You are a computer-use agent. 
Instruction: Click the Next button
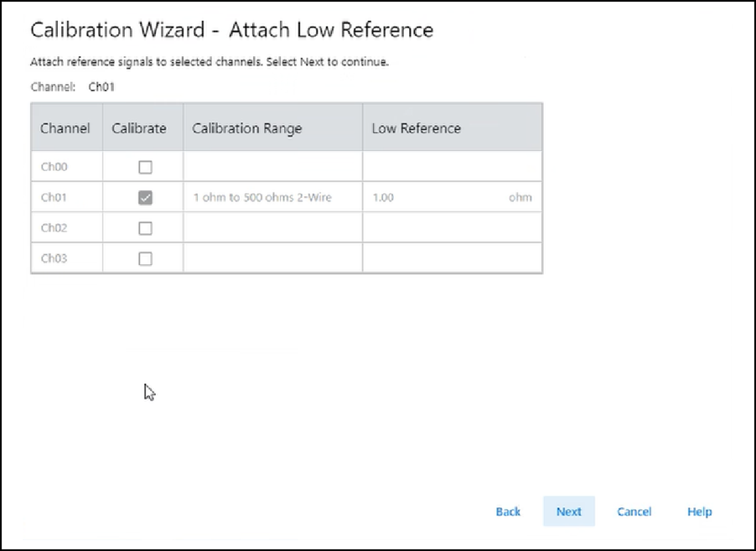tap(568, 512)
